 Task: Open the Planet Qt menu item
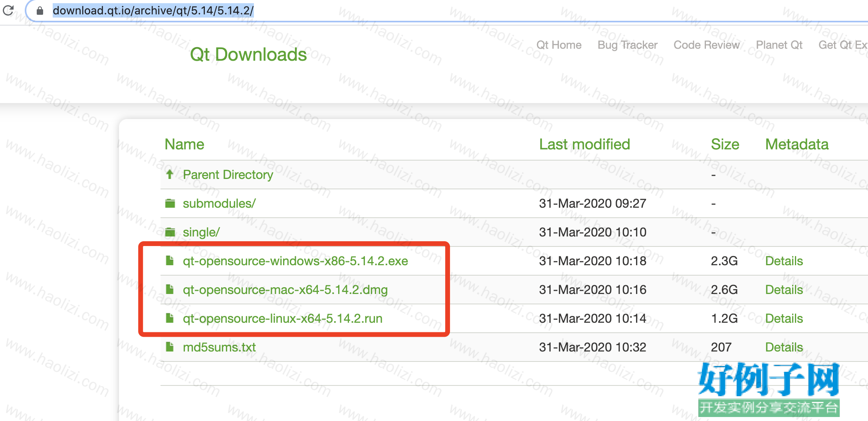[779, 45]
